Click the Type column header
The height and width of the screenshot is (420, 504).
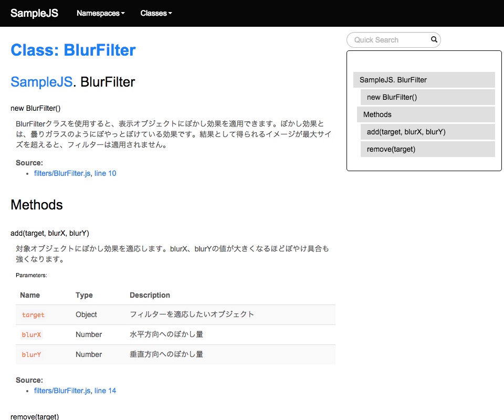click(84, 295)
